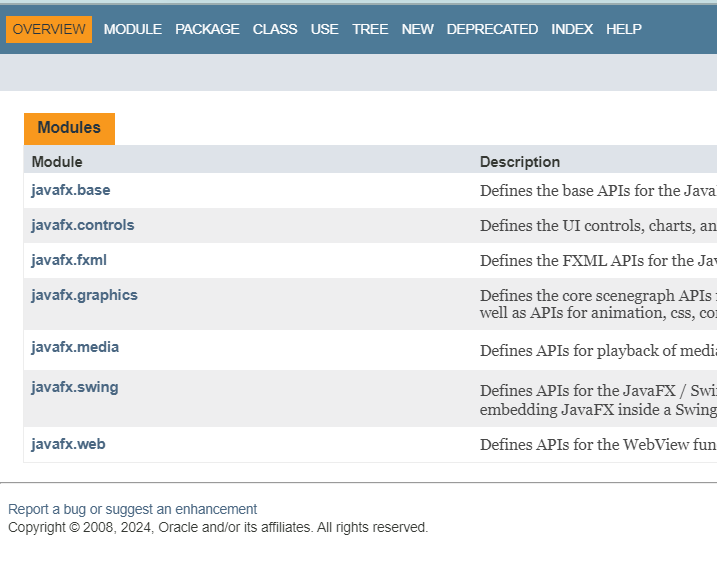This screenshot has width=717, height=565.
Task: Click the WebView description text
Action: 598,444
